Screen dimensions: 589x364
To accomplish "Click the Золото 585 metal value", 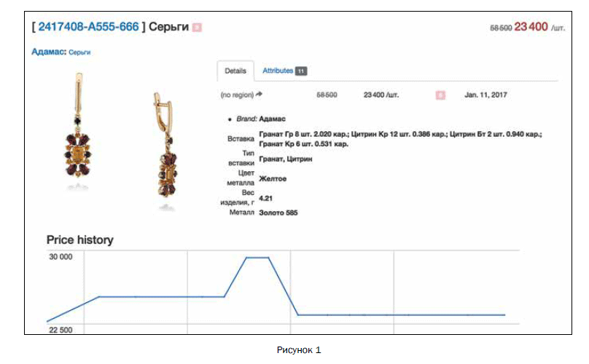I will 278,213.
